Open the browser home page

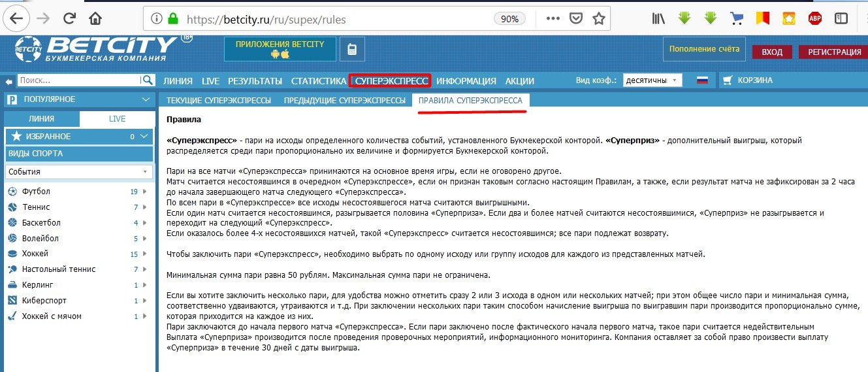click(95, 18)
